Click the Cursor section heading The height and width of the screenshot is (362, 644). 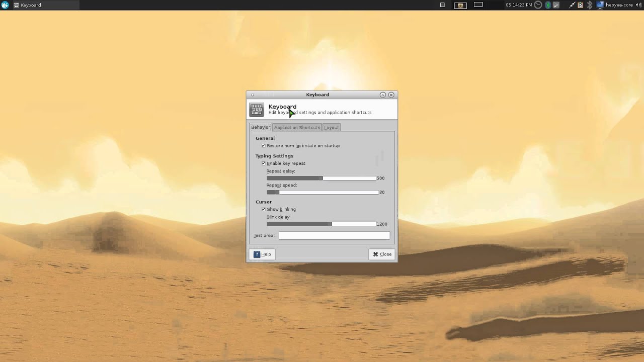pos(264,202)
